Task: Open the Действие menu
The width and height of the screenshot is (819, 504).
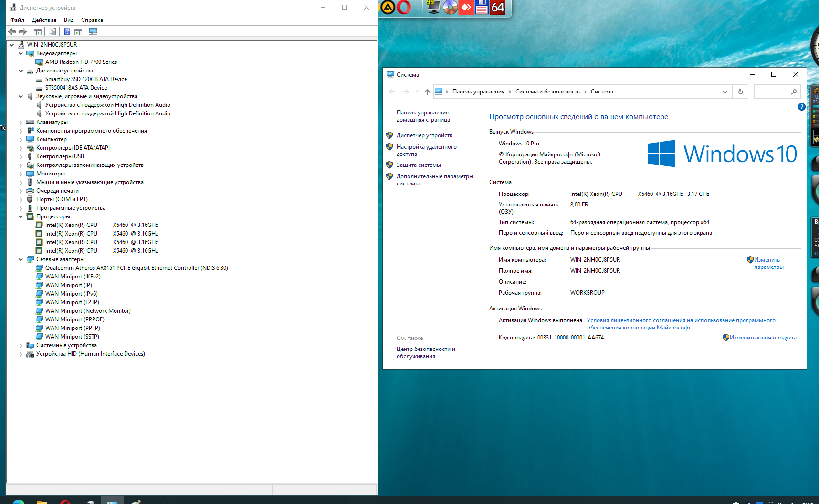Action: point(44,20)
